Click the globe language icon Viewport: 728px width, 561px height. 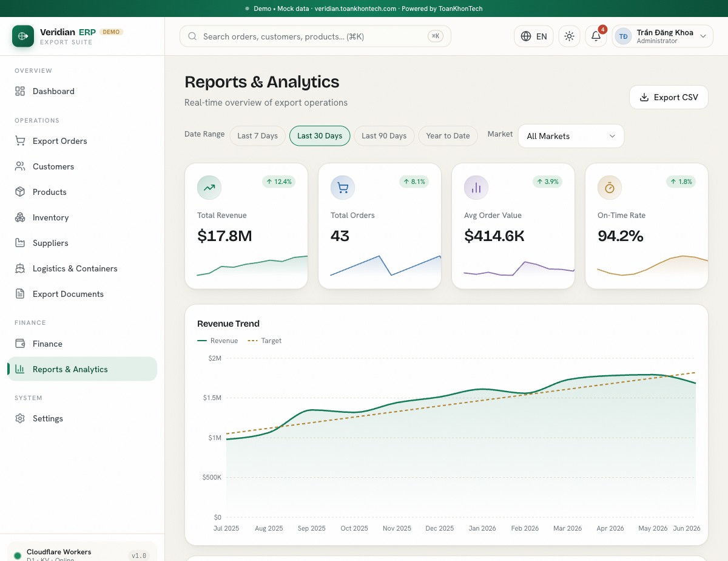click(x=526, y=36)
